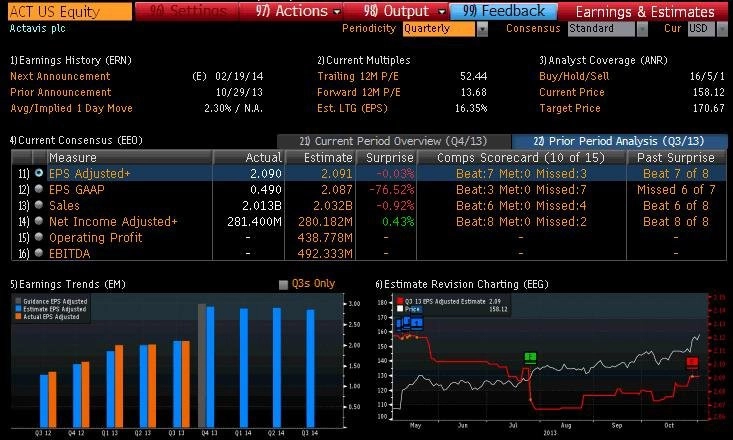
Task: Click the EBITDA estimate 492.333M
Action: [325, 253]
